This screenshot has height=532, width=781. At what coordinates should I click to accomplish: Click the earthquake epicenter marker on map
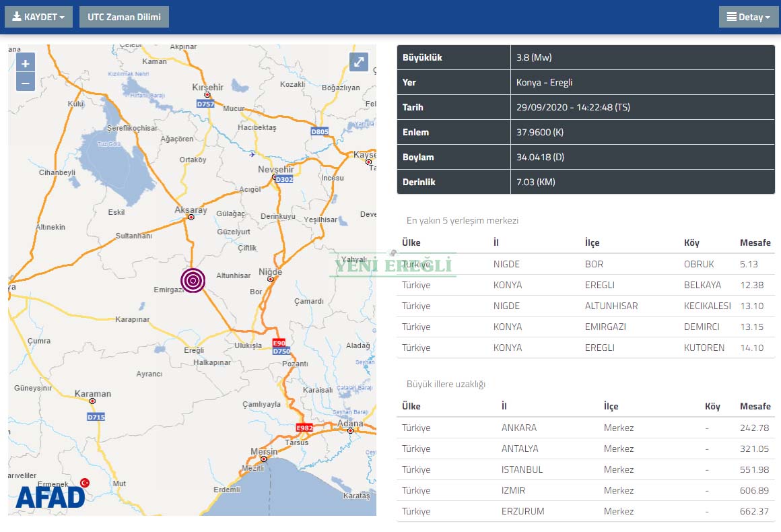(193, 280)
